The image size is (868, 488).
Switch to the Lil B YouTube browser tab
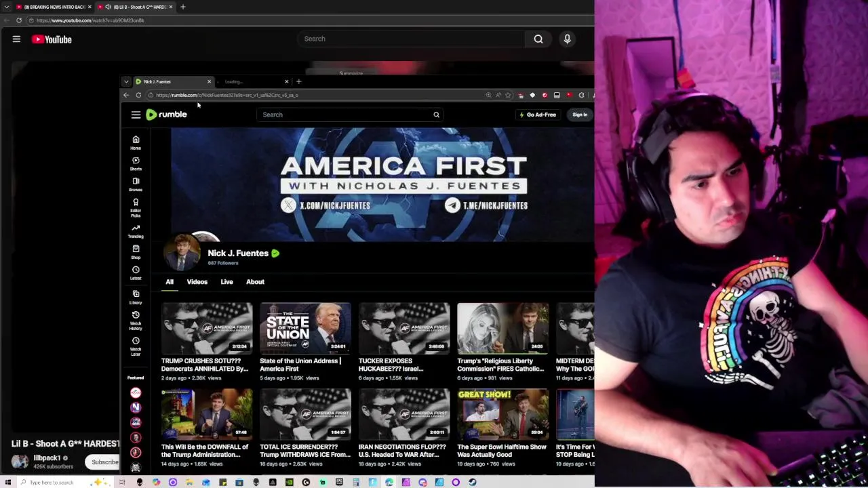coord(134,7)
